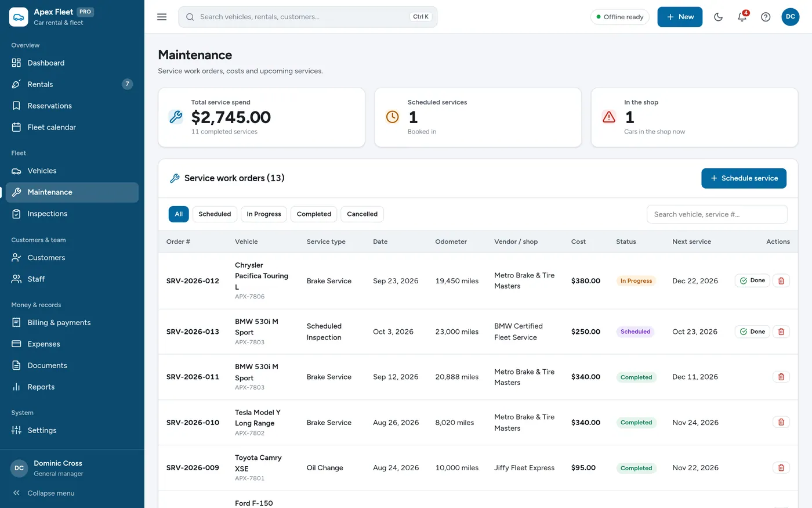Screen dimensions: 812x508
Task: Focus the Search vehicle, service # field
Action: (x=717, y=214)
